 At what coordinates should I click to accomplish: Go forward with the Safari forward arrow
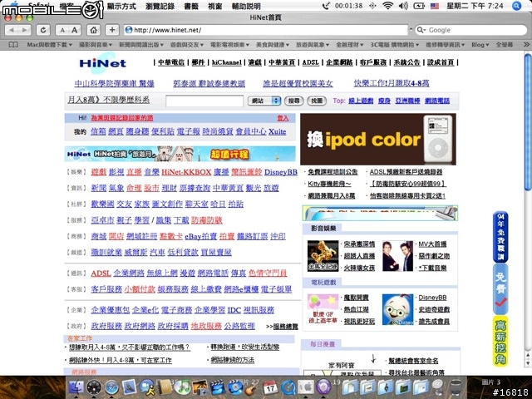[x=24, y=30]
